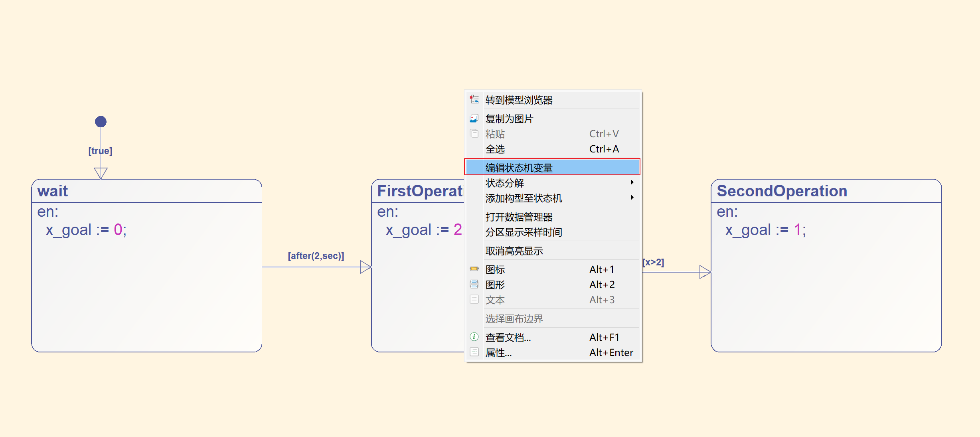Click arrowhead entering SecondOperation state
The image size is (980, 437).
coord(705,272)
